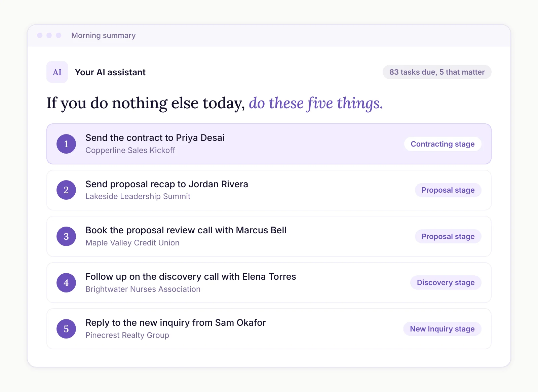Click the number 3 circle badge

tap(66, 236)
